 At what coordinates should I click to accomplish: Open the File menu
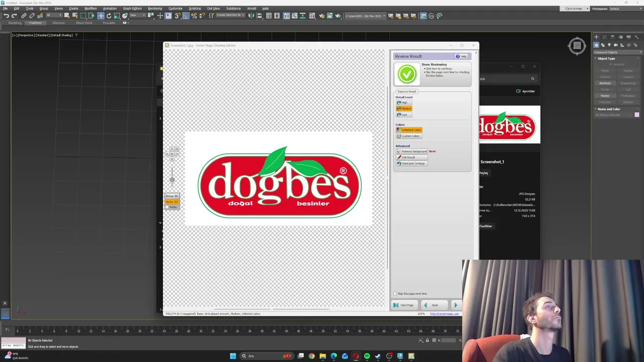6,9
